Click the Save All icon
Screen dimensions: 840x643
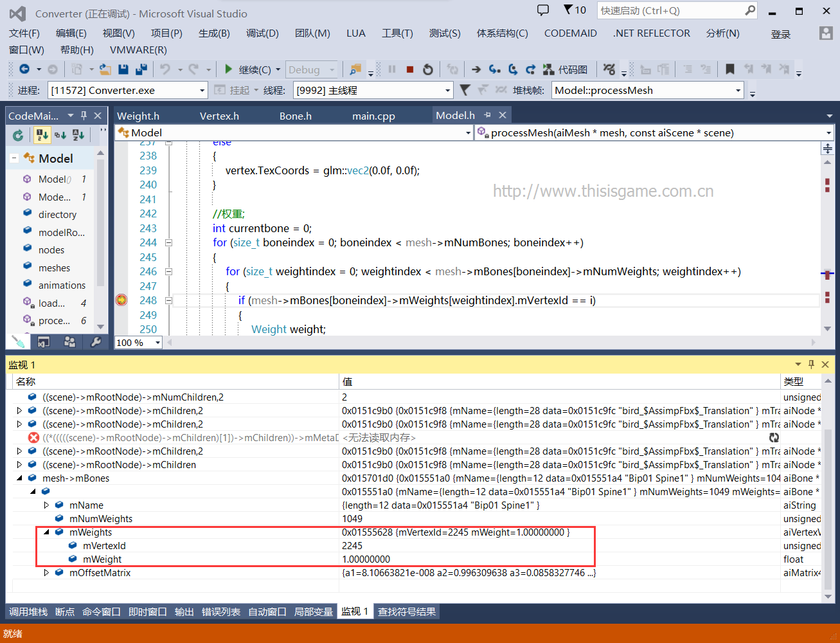click(x=141, y=69)
